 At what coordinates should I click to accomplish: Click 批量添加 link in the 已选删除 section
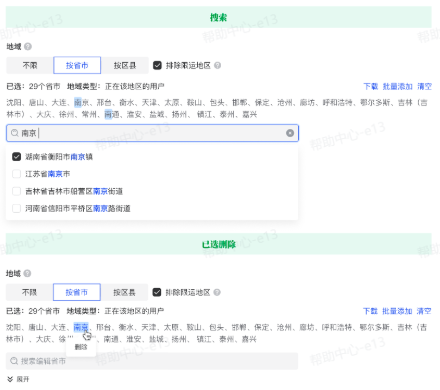[397, 311]
